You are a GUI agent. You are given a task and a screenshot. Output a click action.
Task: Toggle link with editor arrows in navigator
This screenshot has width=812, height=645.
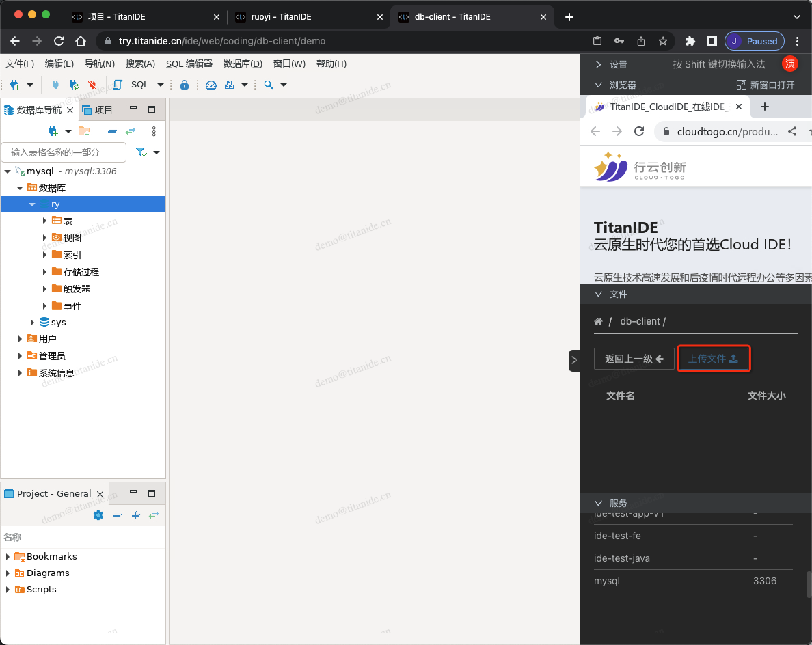pos(130,131)
